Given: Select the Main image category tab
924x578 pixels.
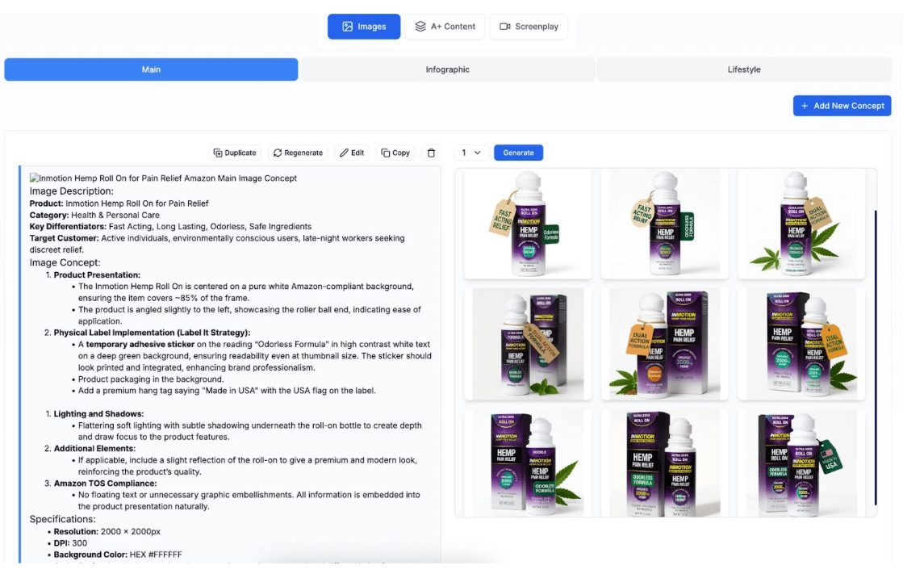Looking at the screenshot, I should [151, 69].
